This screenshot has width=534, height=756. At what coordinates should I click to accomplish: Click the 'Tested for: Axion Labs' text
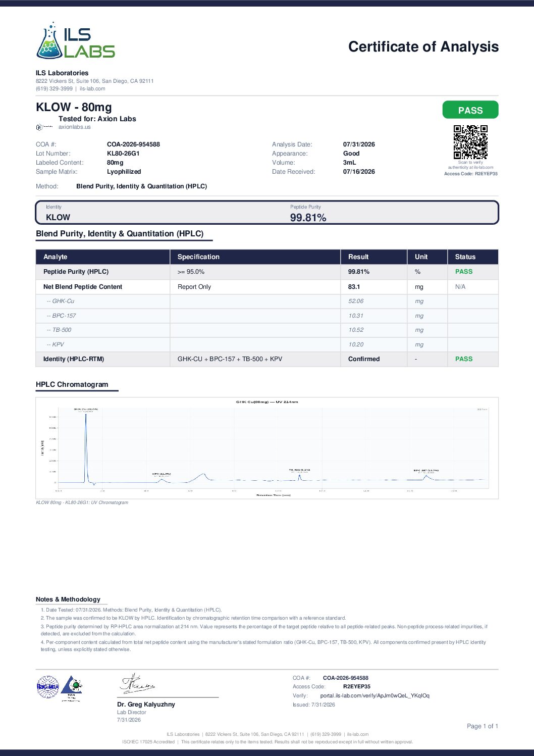pyautogui.click(x=97, y=119)
